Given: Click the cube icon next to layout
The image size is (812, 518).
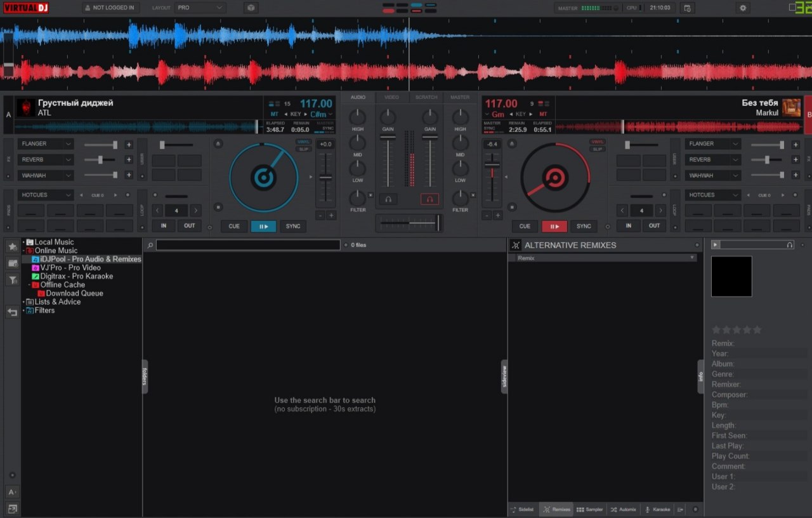Looking at the screenshot, I should coord(251,8).
